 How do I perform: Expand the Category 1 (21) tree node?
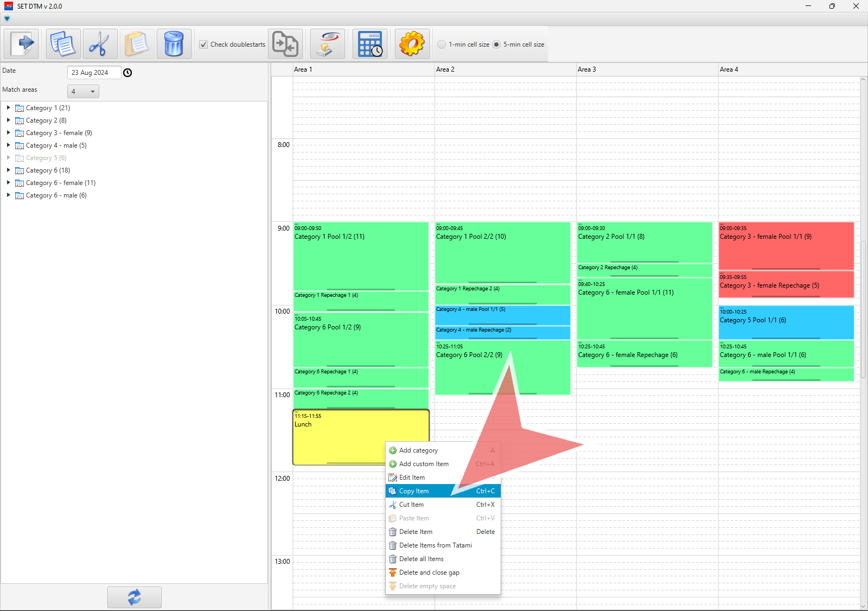click(9, 108)
